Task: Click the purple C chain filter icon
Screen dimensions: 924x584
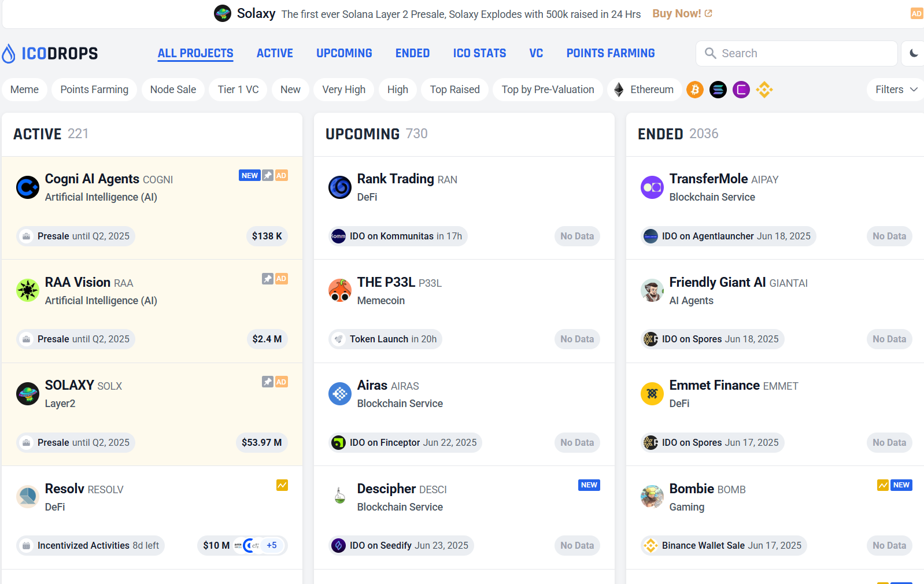Action: pos(741,90)
